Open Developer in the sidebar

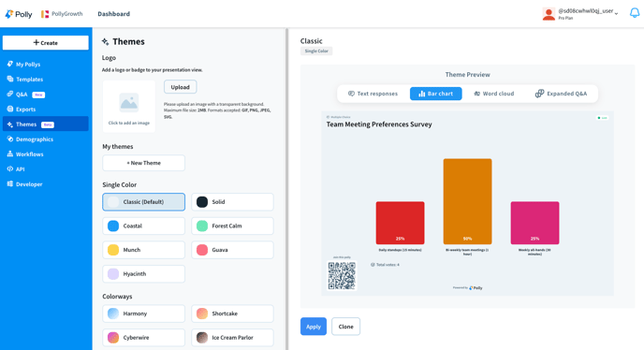pos(46,184)
